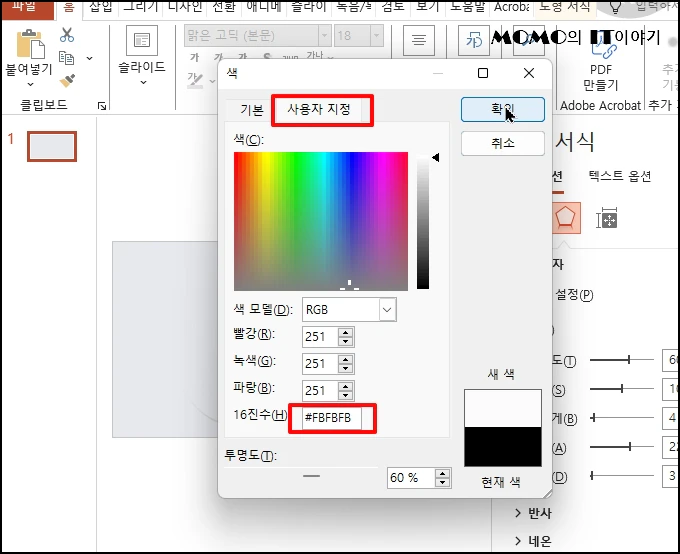The width and height of the screenshot is (680, 554).
Task: Click the Red value input field
Action: point(320,337)
